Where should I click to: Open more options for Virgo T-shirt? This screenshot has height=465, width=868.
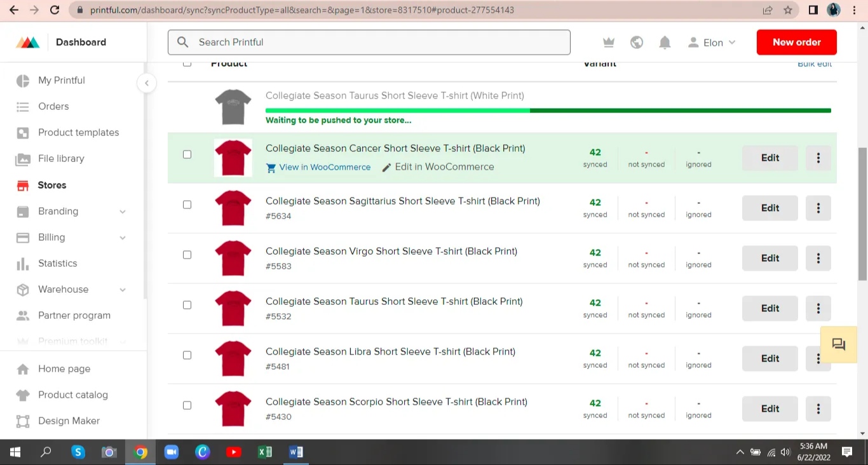coord(818,259)
